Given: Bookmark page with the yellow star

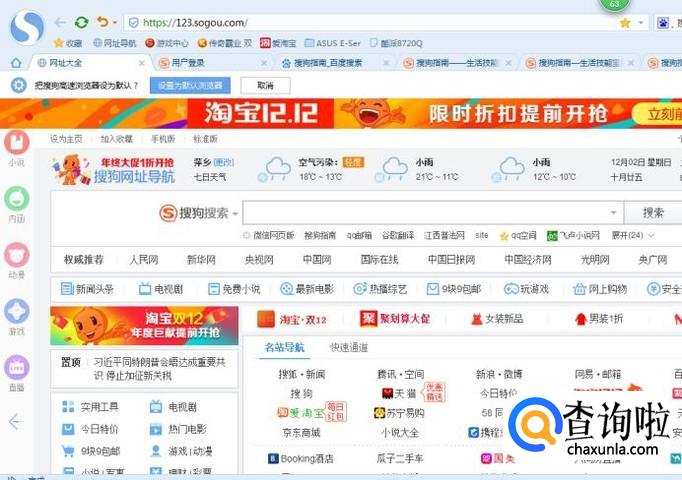Looking at the screenshot, I should [625, 23].
